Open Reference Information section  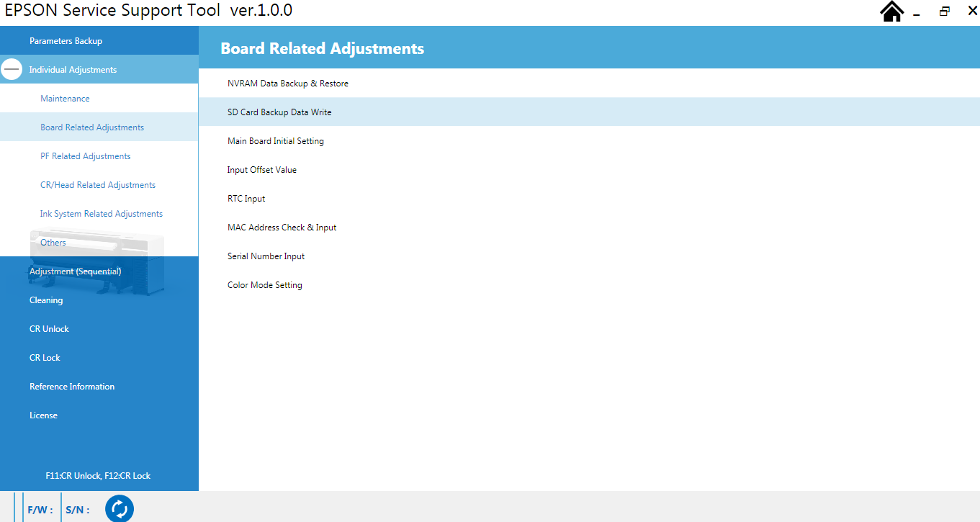click(x=72, y=387)
